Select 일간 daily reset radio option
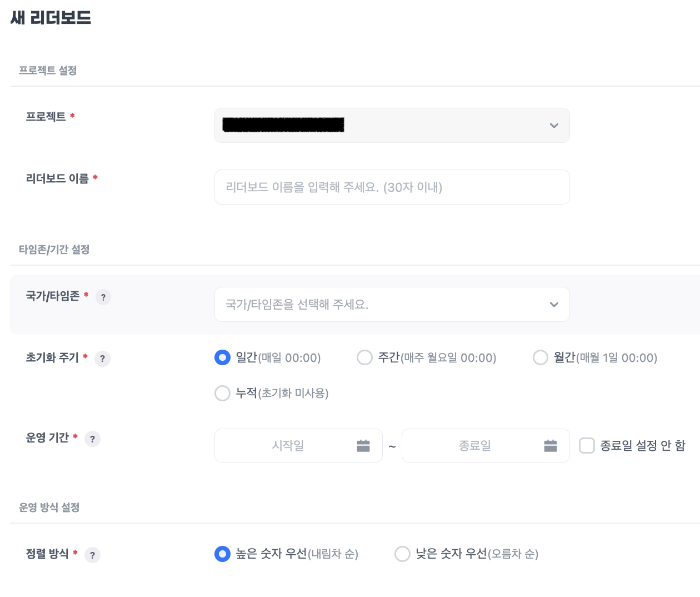Image resolution: width=700 pixels, height=597 pixels. pos(222,357)
